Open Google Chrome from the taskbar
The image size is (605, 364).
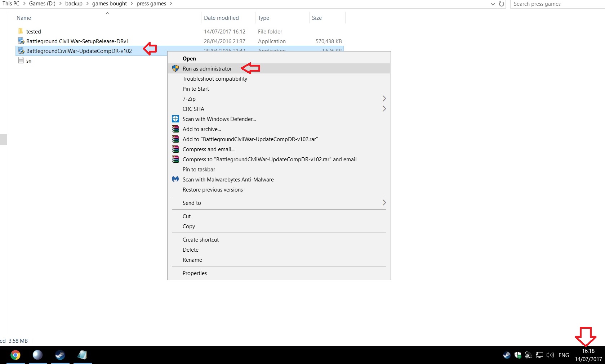tap(15, 355)
